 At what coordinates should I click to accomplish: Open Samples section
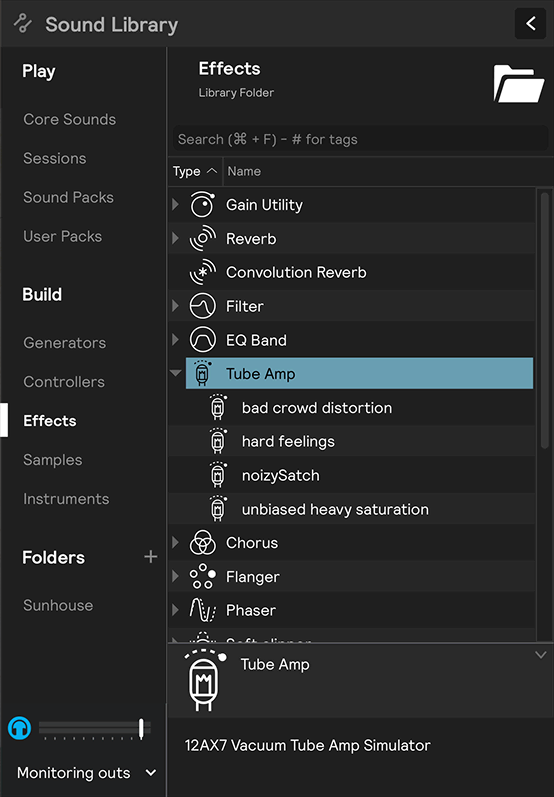click(53, 460)
